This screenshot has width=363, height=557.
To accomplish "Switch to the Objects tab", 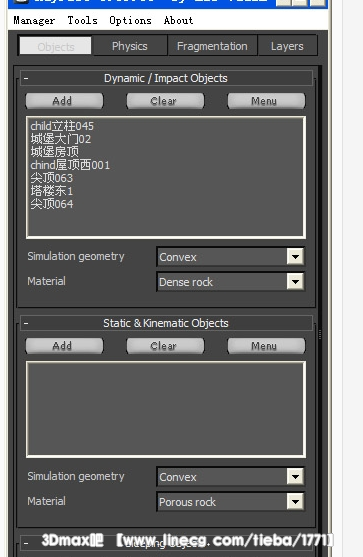I will [x=56, y=46].
